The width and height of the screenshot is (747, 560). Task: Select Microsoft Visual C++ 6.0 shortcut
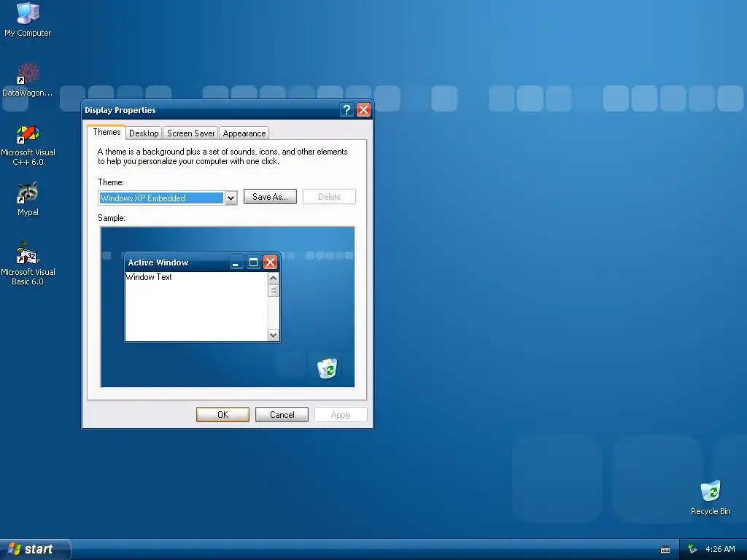click(x=28, y=145)
